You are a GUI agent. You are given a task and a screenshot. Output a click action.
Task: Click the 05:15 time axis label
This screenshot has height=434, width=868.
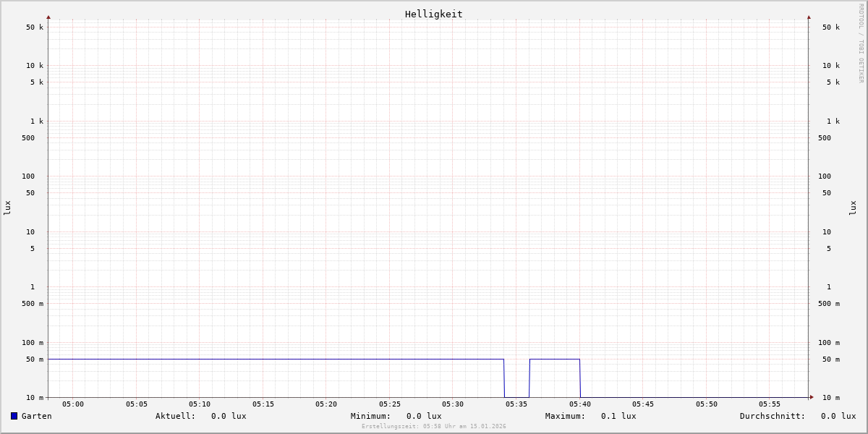coord(263,404)
